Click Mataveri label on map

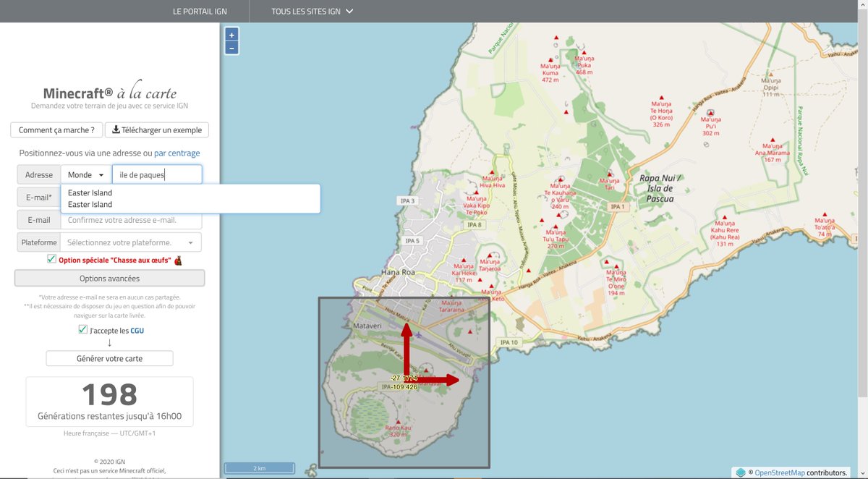coord(367,326)
